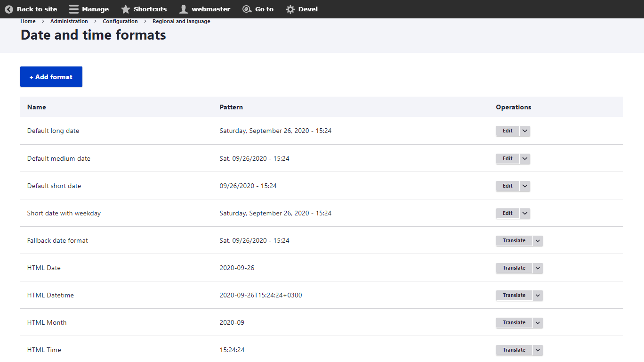644x362 pixels.
Task: Open the Manage hamburger menu icon
Action: (74, 9)
